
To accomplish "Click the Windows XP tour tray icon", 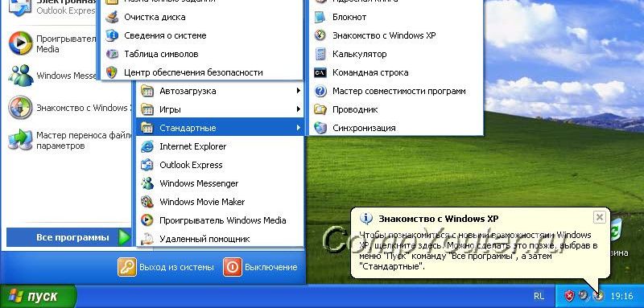I will [x=598, y=296].
